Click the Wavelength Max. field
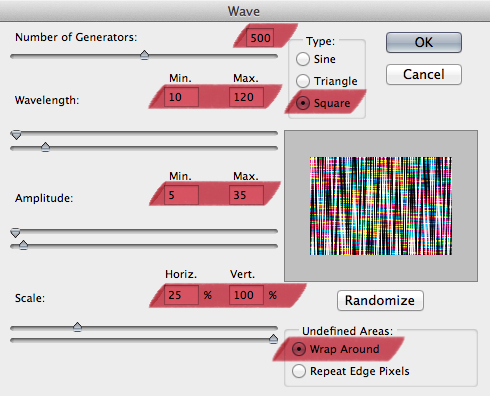The width and height of the screenshot is (490, 396). pyautogui.click(x=246, y=97)
